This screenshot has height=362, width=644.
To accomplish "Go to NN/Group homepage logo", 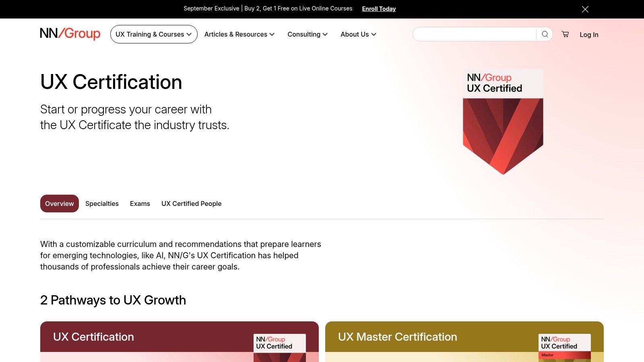I will coord(70,34).
